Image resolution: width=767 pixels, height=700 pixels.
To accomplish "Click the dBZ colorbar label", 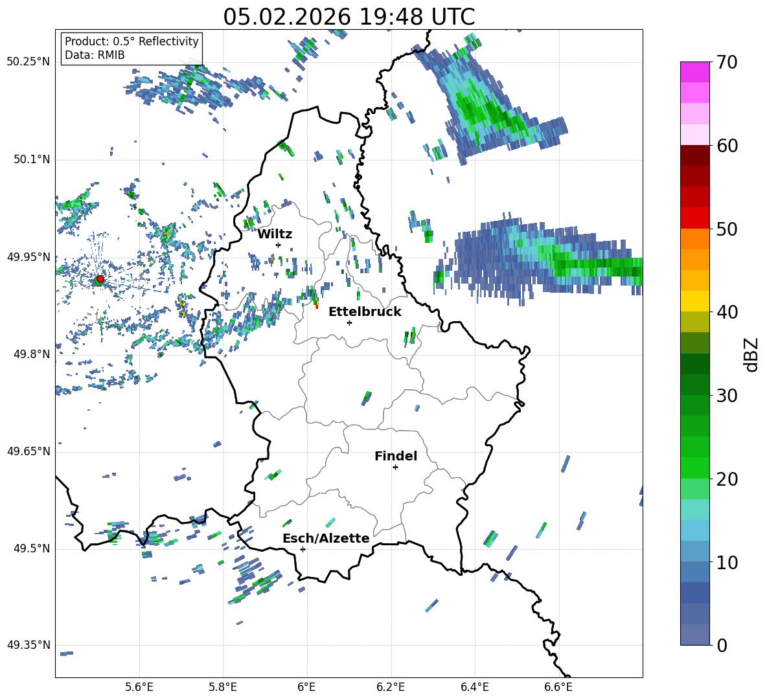I will [x=752, y=354].
